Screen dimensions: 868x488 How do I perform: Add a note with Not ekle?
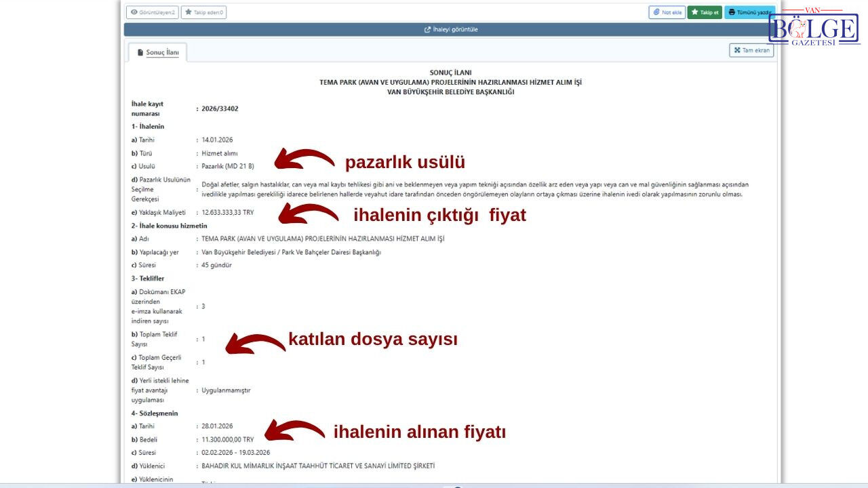click(x=667, y=12)
